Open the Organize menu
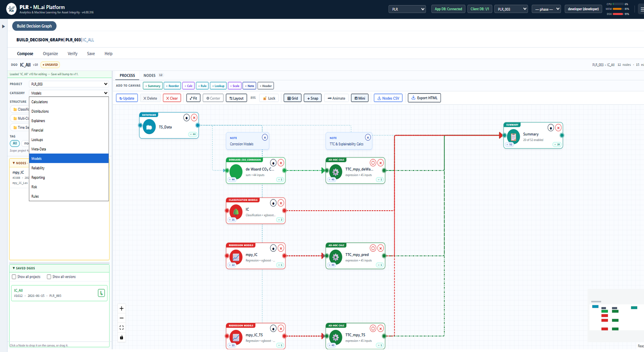The width and height of the screenshot is (644, 352). tap(51, 54)
